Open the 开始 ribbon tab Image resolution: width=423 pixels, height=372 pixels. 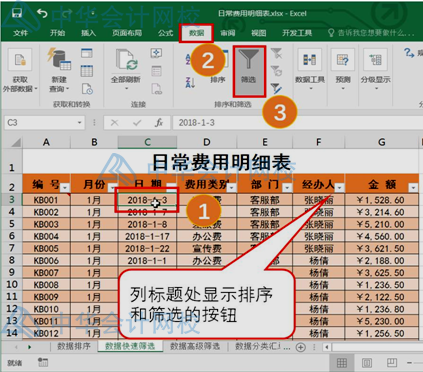click(57, 33)
